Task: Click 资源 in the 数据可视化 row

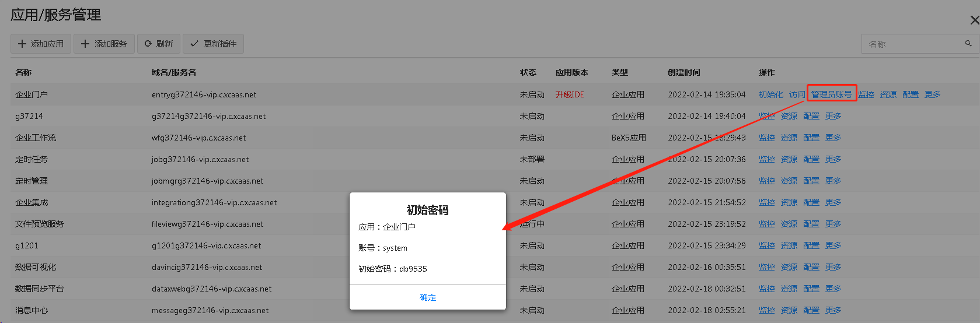Action: [x=789, y=267]
